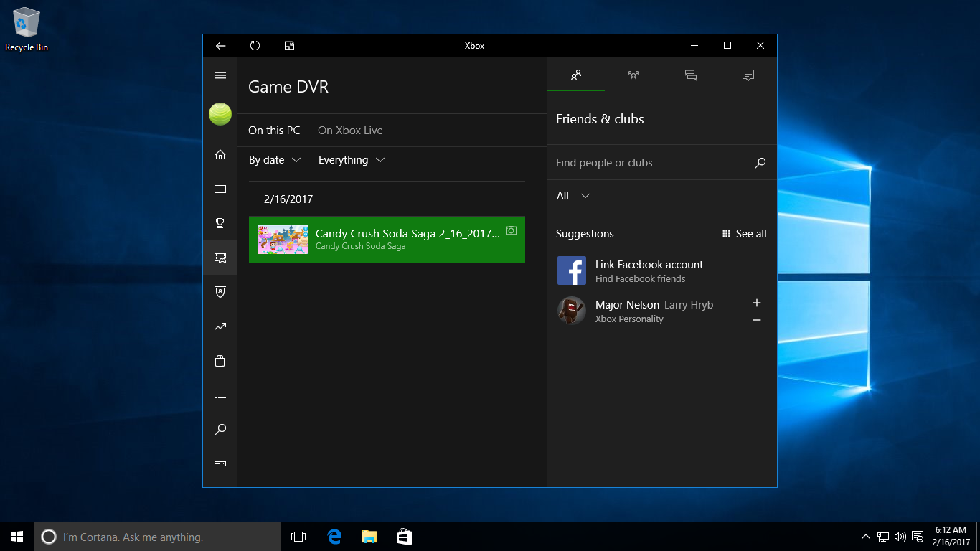
Task: Click the search magnifier in the friends panel
Action: (760, 163)
